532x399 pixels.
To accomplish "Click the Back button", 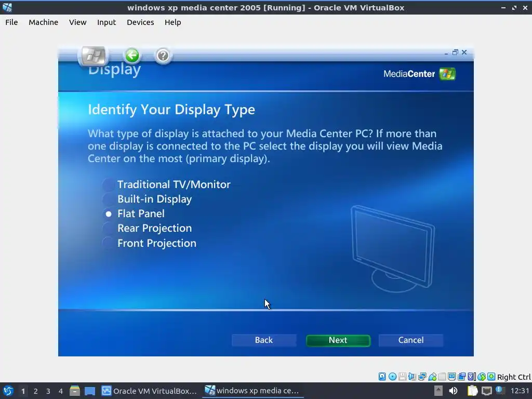I will 264,340.
